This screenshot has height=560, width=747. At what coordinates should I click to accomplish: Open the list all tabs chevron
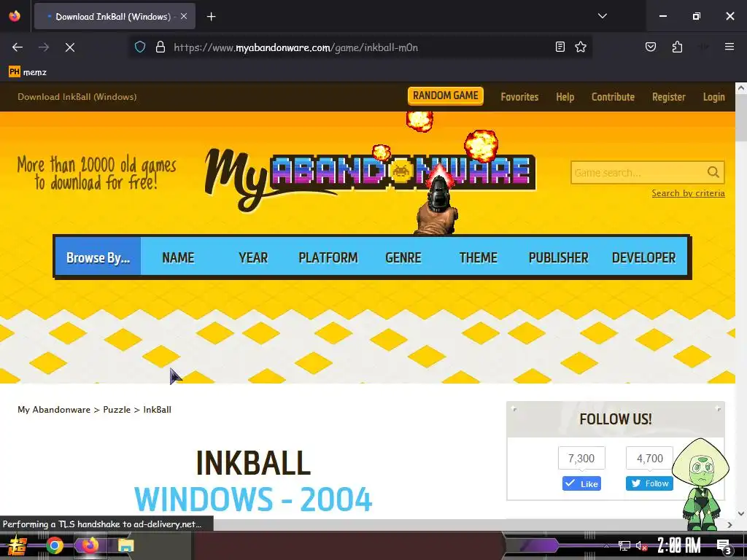pos(603,16)
